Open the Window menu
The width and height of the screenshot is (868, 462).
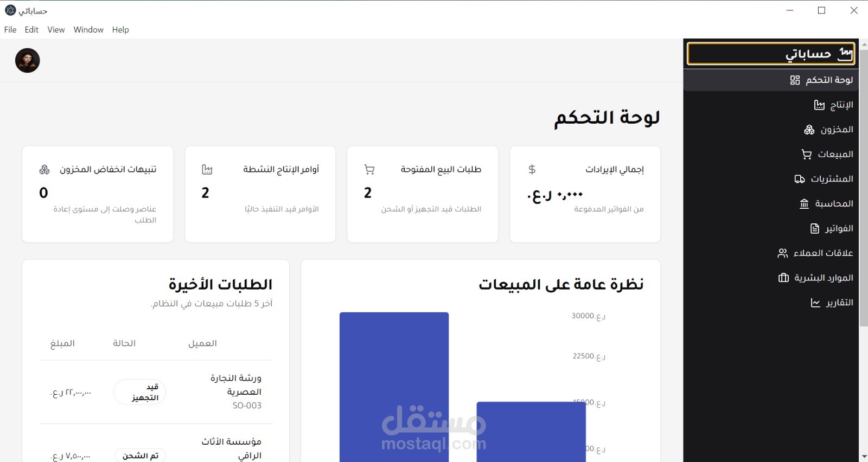coord(88,30)
